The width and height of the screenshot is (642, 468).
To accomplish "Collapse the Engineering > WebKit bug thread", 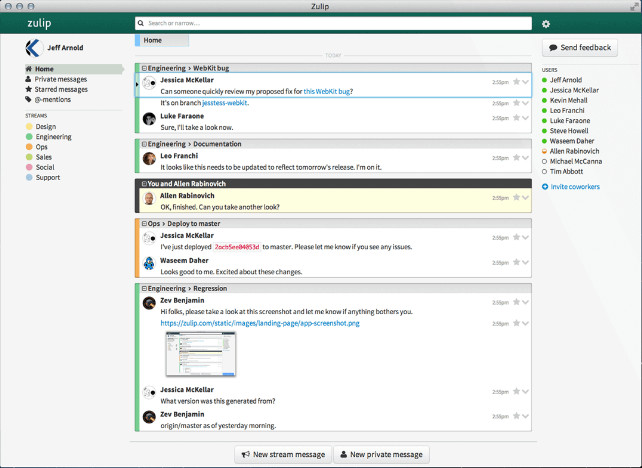I will tap(144, 68).
